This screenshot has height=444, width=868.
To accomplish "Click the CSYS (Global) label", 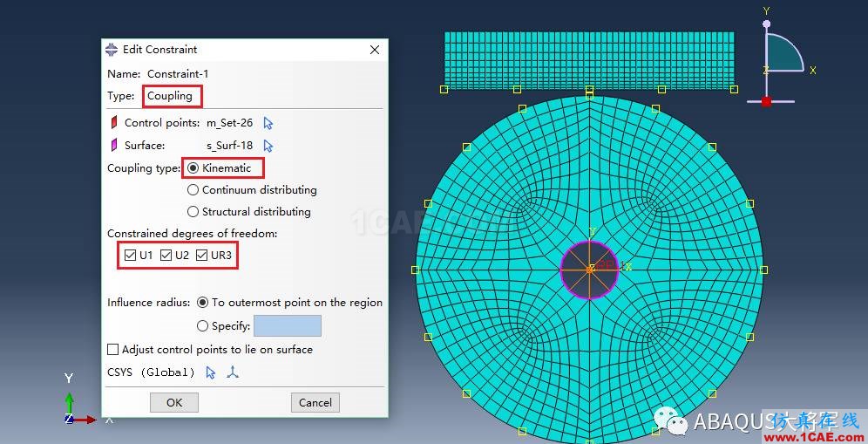I will click(151, 372).
